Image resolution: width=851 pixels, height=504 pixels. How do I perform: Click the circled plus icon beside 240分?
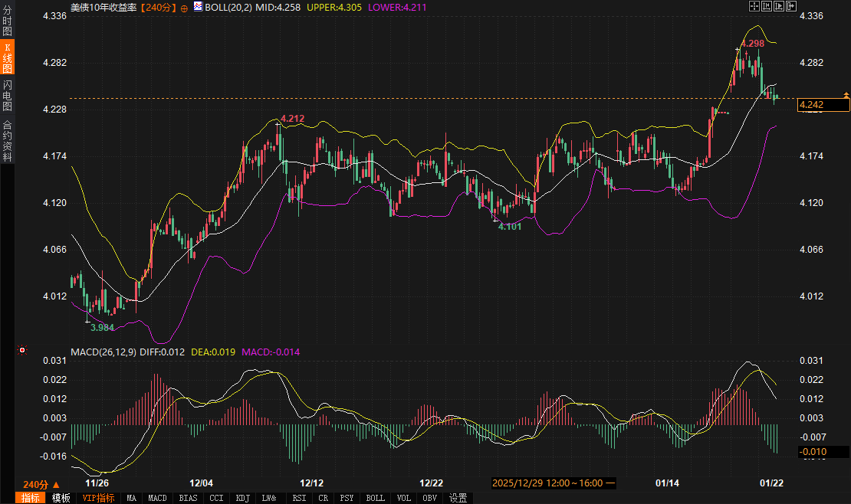point(184,7)
